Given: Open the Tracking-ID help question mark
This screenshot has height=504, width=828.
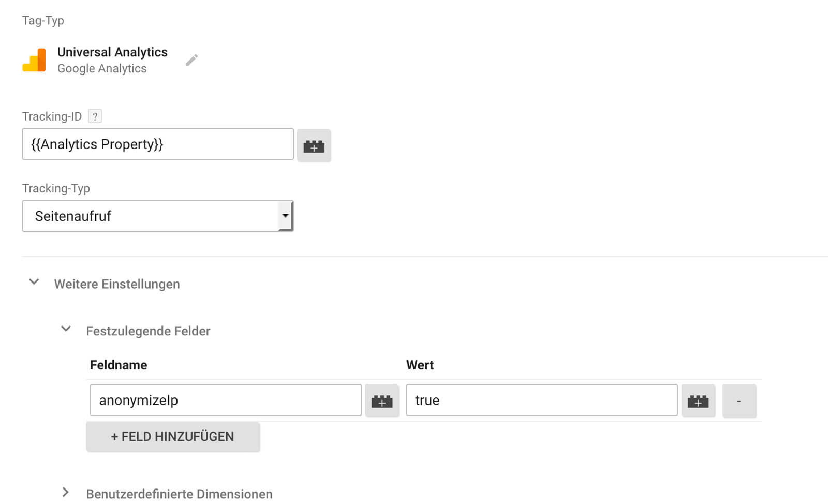Looking at the screenshot, I should click(x=95, y=116).
